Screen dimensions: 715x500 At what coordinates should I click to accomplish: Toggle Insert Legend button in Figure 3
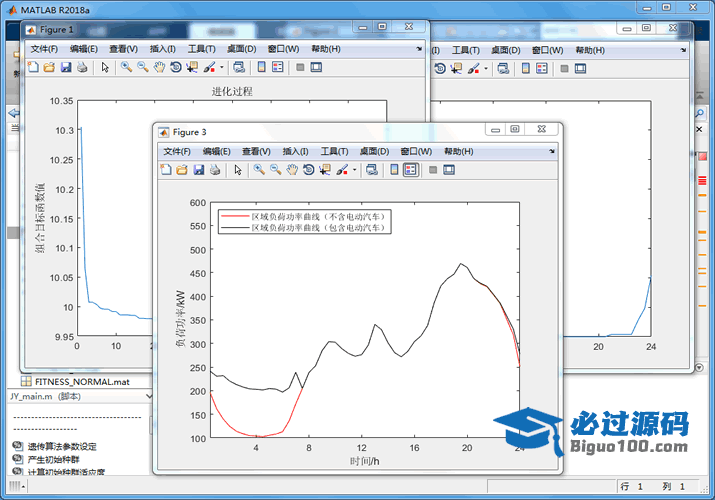pyautogui.click(x=411, y=170)
